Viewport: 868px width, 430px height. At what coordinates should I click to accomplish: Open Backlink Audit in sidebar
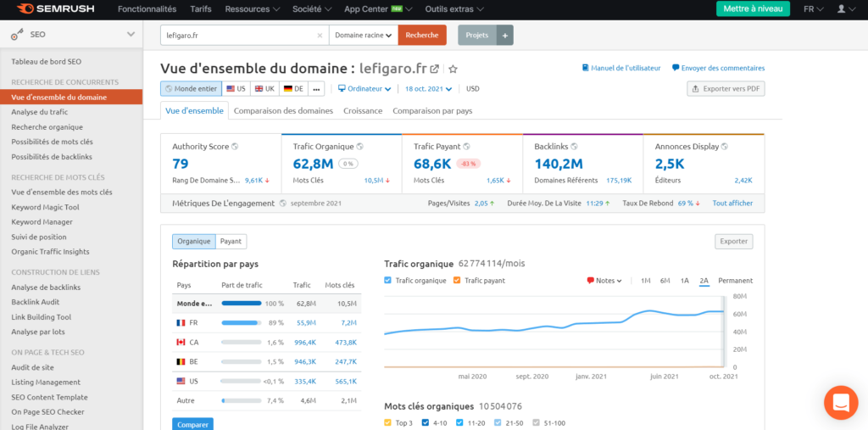36,302
